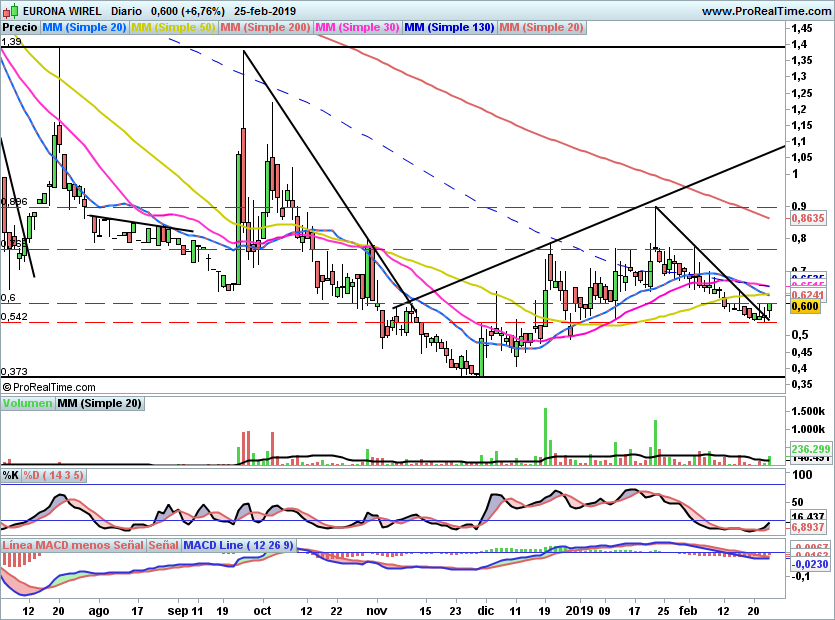Click the 1,05 price axis label

click(x=802, y=157)
